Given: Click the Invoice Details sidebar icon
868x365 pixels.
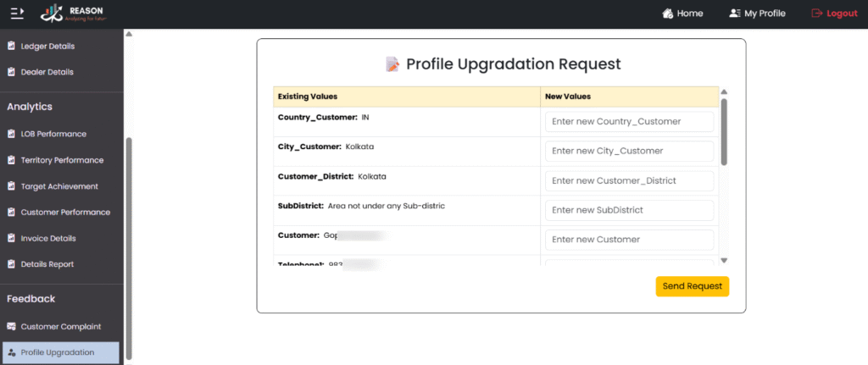Looking at the screenshot, I should tap(12, 238).
